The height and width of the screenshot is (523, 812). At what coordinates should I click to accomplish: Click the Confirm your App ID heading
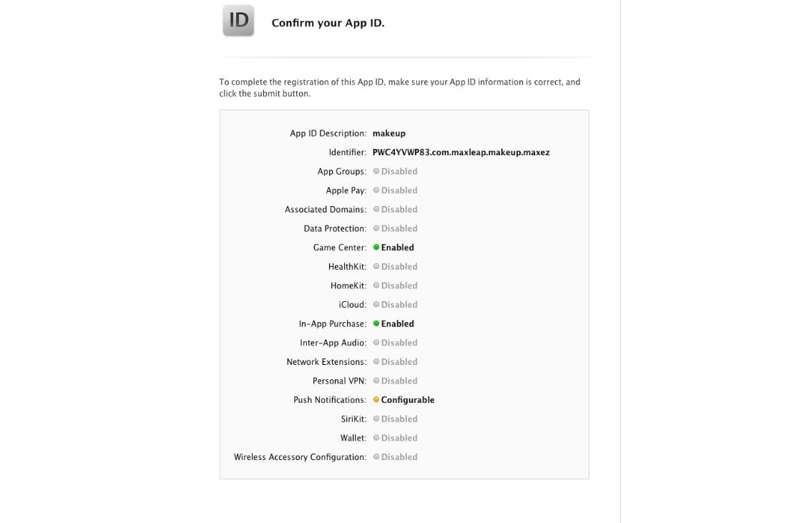click(x=328, y=23)
